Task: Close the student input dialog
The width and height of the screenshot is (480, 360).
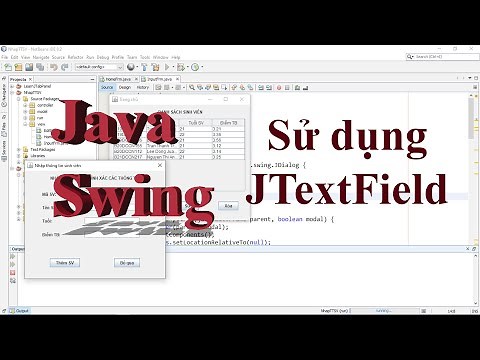Action: 160,165
